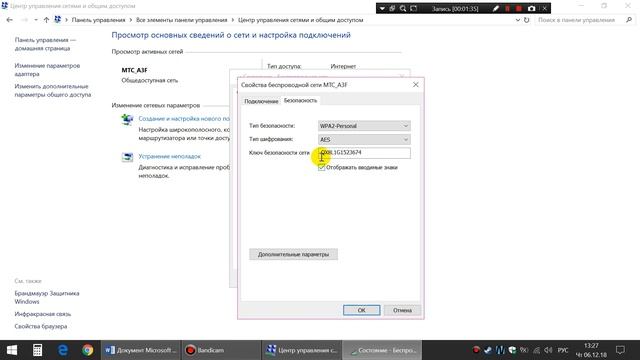Viewport: 640px width, 360px height.
Task: Click the new connection setup icon
Action: (127, 120)
